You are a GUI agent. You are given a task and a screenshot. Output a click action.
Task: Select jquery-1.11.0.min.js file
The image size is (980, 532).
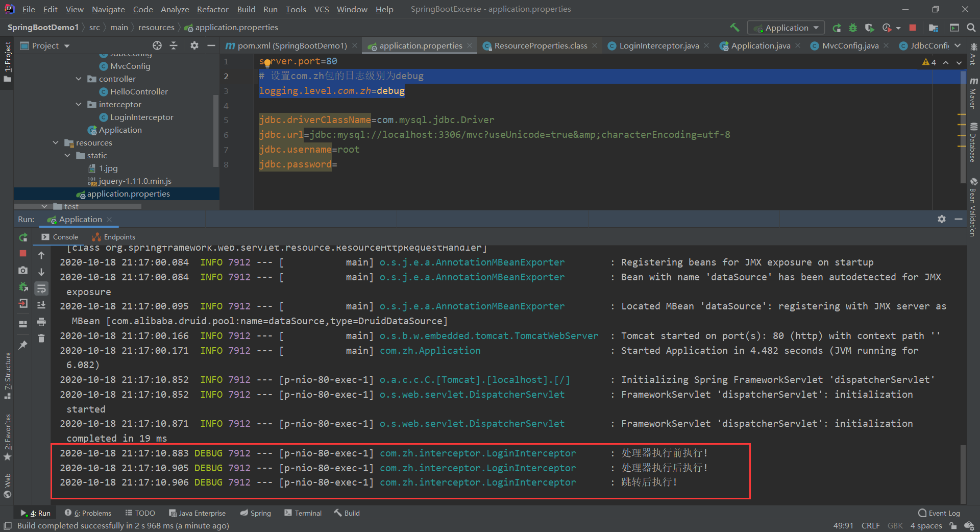pyautogui.click(x=135, y=181)
